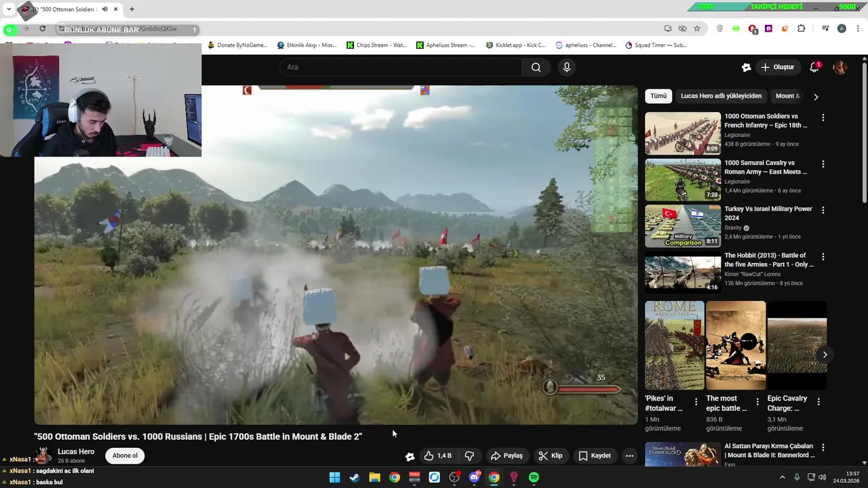The height and width of the screenshot is (488, 868).
Task: Click the Lucas Hero channel avatar
Action: pos(43,455)
